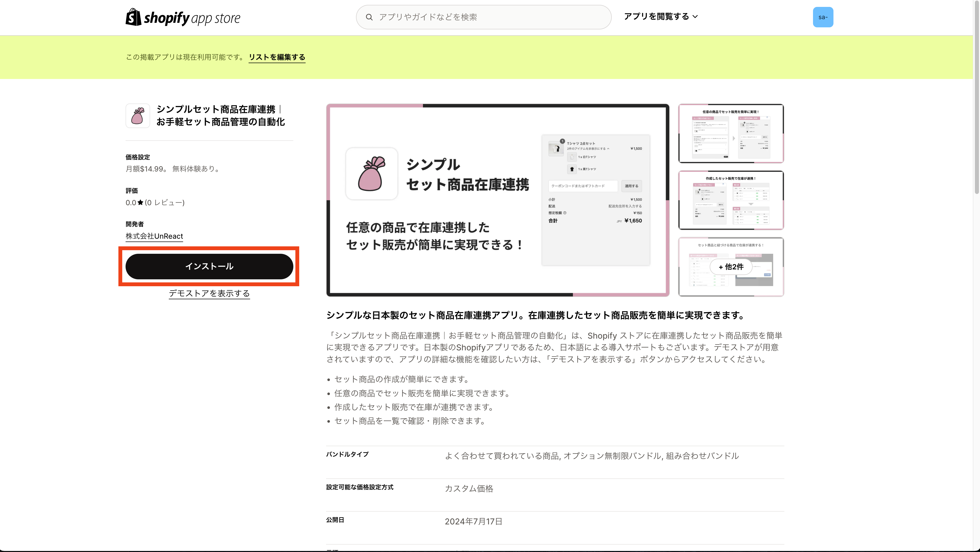Click the star icon next to the 0.0 rating
The height and width of the screenshot is (552, 980).
(140, 202)
